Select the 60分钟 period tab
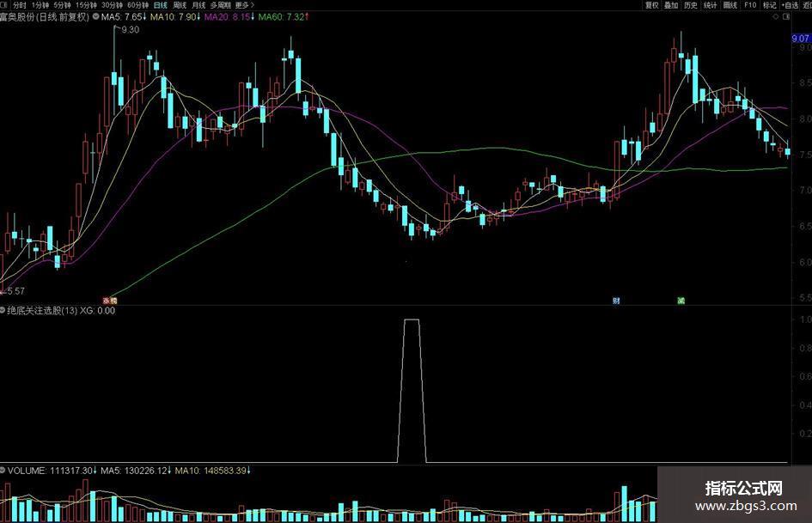Viewport: 812px width, 523px height. [137, 4]
